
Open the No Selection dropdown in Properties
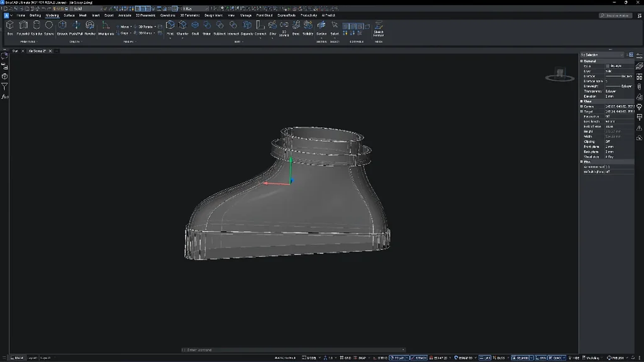(x=602, y=55)
